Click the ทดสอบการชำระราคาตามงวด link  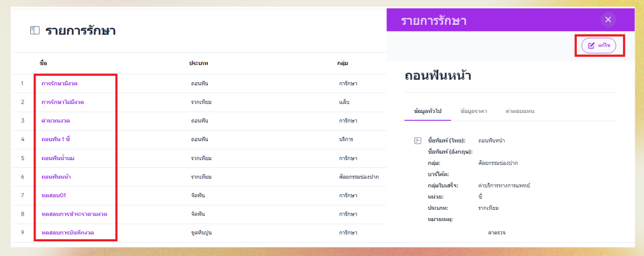(74, 214)
